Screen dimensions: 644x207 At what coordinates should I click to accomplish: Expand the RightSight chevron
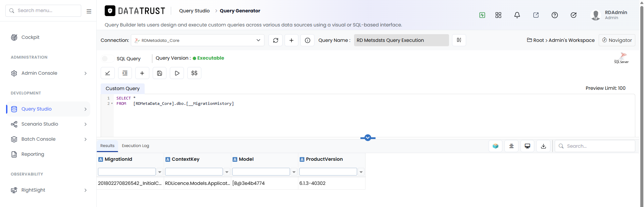click(86, 190)
